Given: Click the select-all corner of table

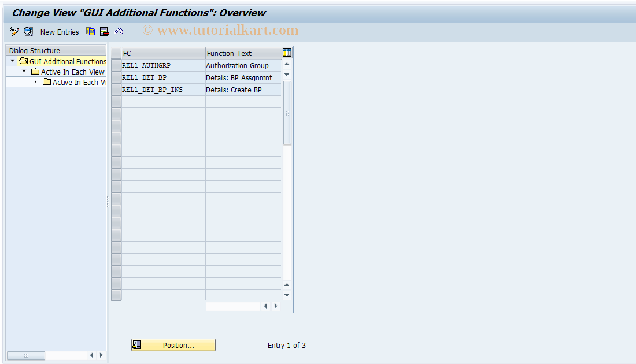Looking at the screenshot, I should coord(116,53).
